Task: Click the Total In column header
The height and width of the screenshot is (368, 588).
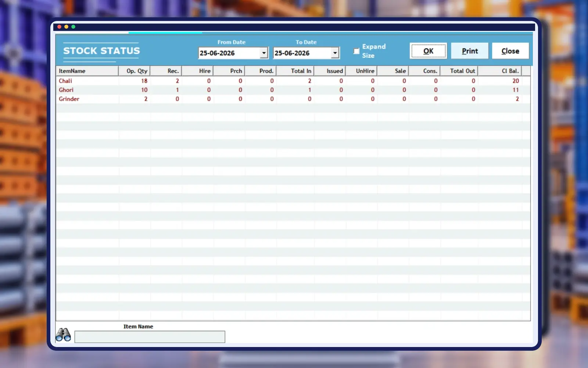Action: coord(295,71)
